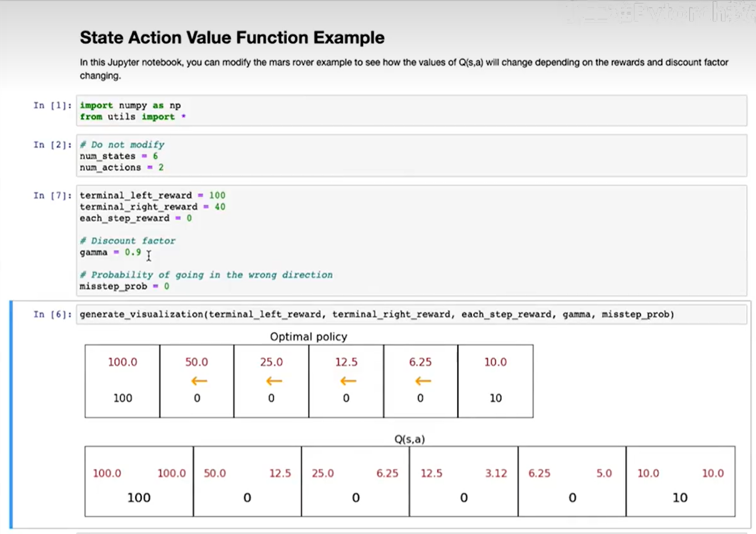
Task: Click the num_states = 6 line
Action: [x=119, y=156]
